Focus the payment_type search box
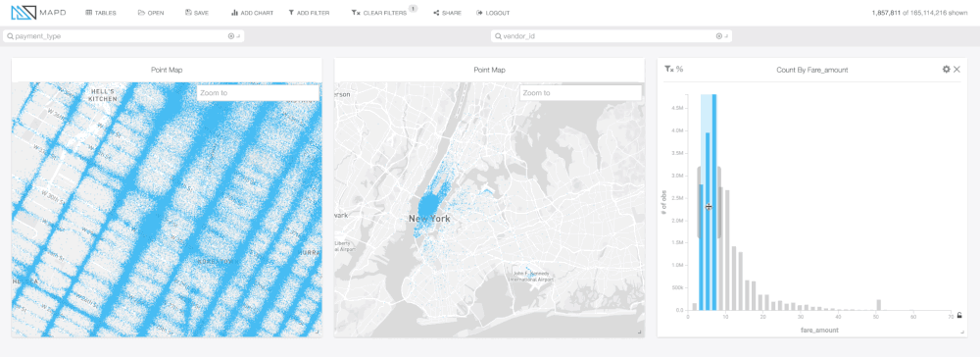 click(119, 36)
